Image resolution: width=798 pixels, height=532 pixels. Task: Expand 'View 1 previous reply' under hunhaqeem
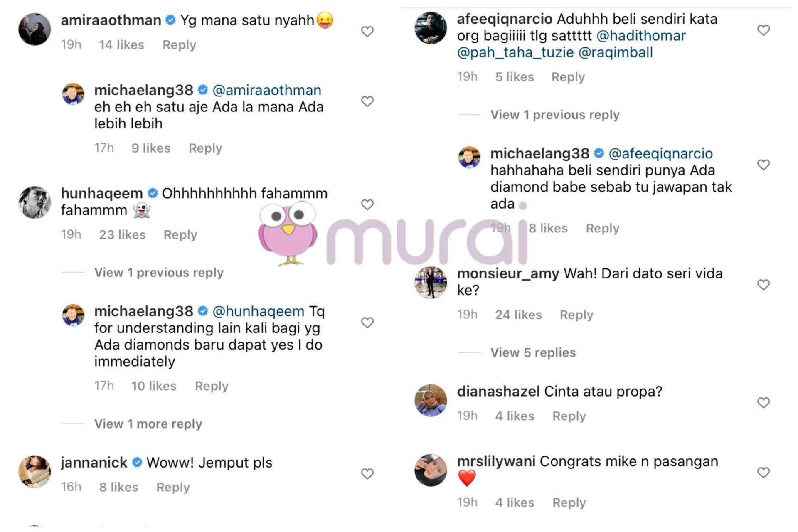click(159, 273)
